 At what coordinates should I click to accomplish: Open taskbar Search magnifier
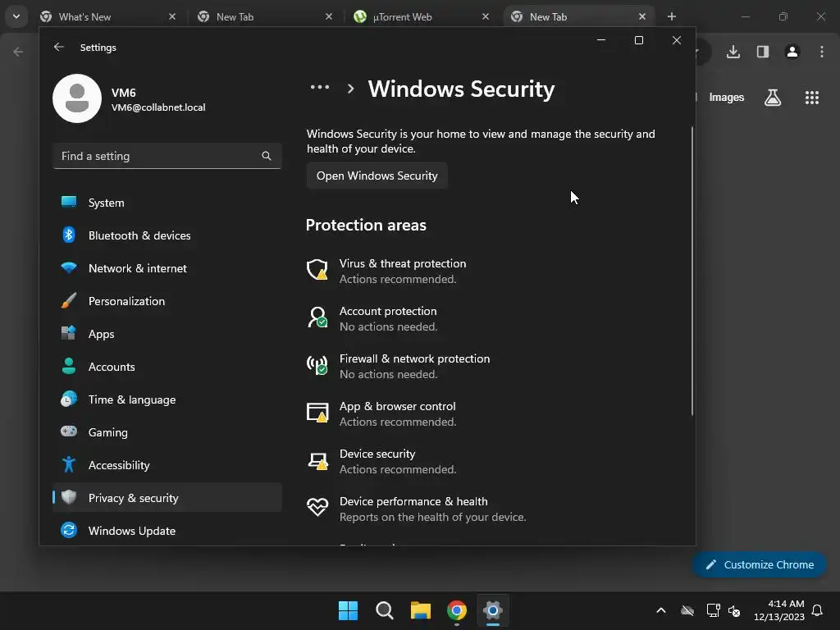[384, 610]
